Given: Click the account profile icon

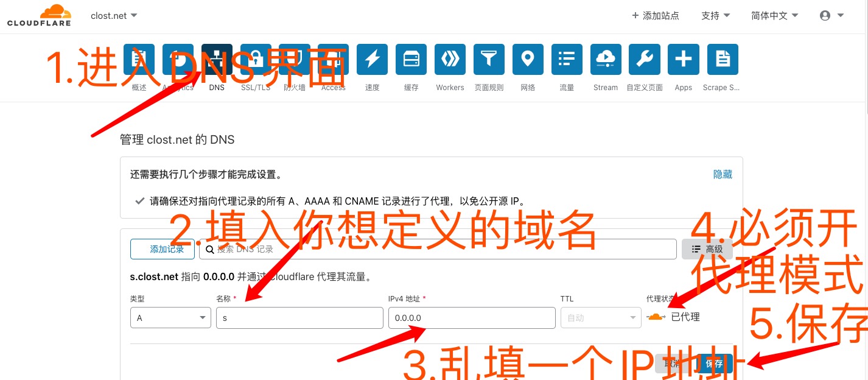Looking at the screenshot, I should pyautogui.click(x=825, y=15).
